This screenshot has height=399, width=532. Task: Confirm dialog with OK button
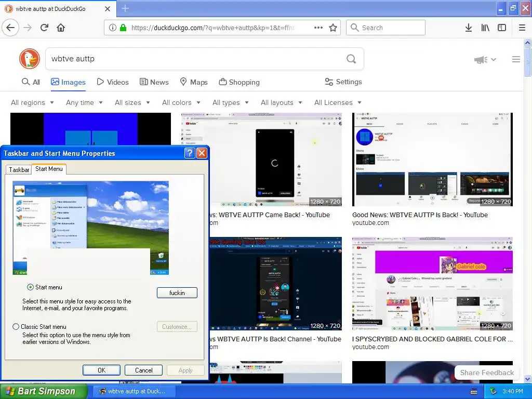point(101,370)
